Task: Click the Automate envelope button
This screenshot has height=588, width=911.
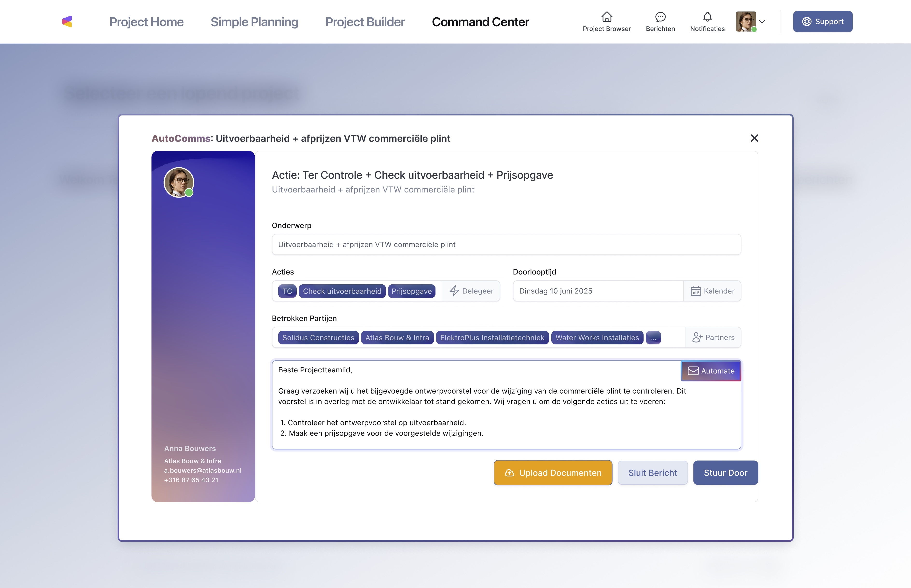Action: pos(711,371)
